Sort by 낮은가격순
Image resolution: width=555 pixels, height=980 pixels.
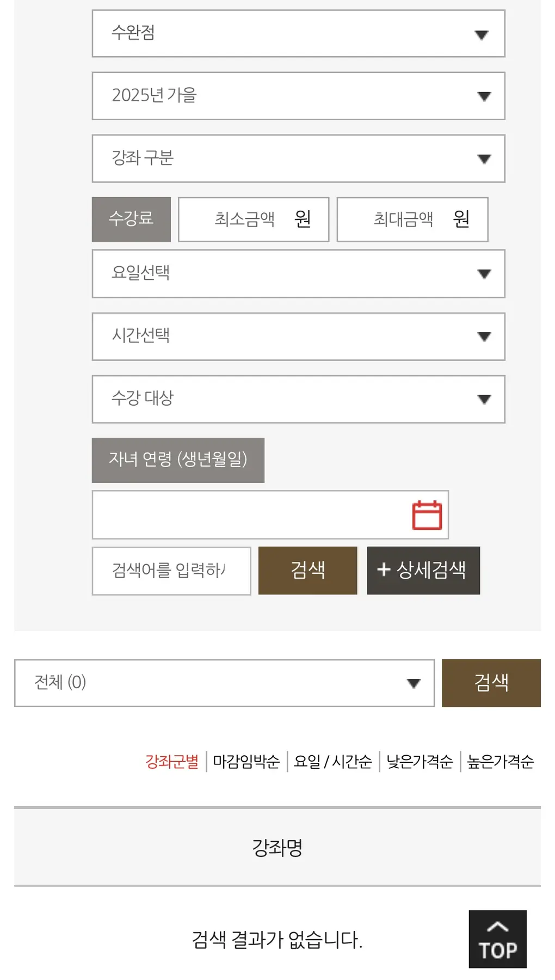(420, 761)
